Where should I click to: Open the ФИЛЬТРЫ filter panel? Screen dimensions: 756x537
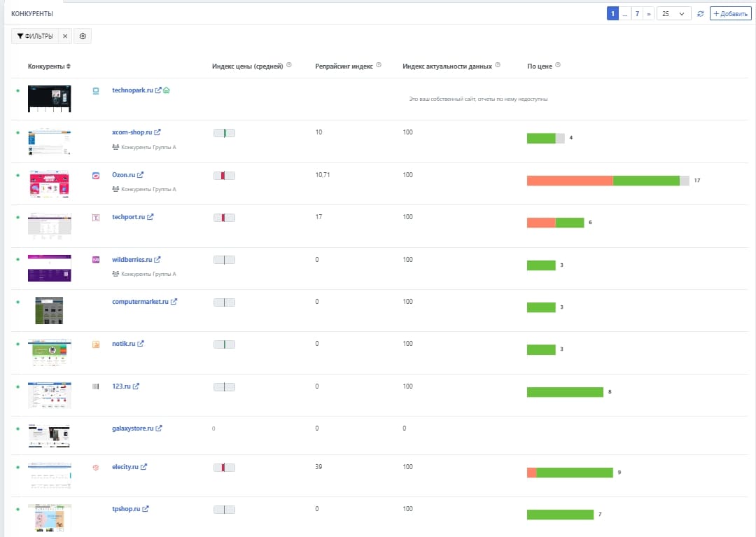[35, 36]
